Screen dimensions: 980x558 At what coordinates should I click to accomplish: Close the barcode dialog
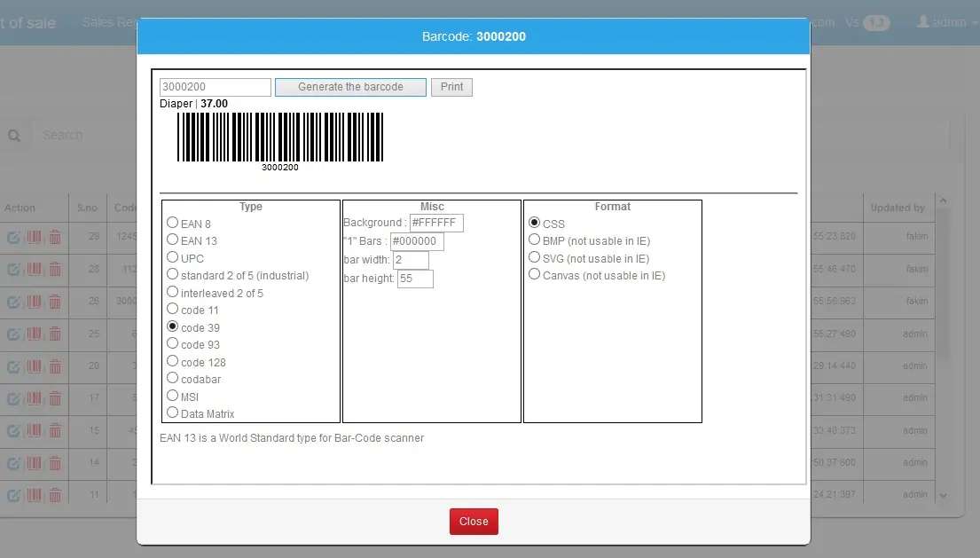tap(474, 521)
